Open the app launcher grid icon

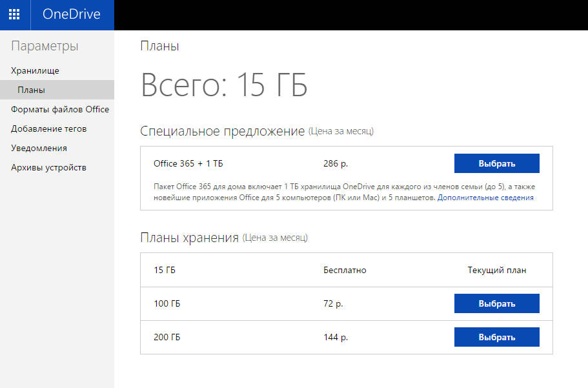coord(14,14)
